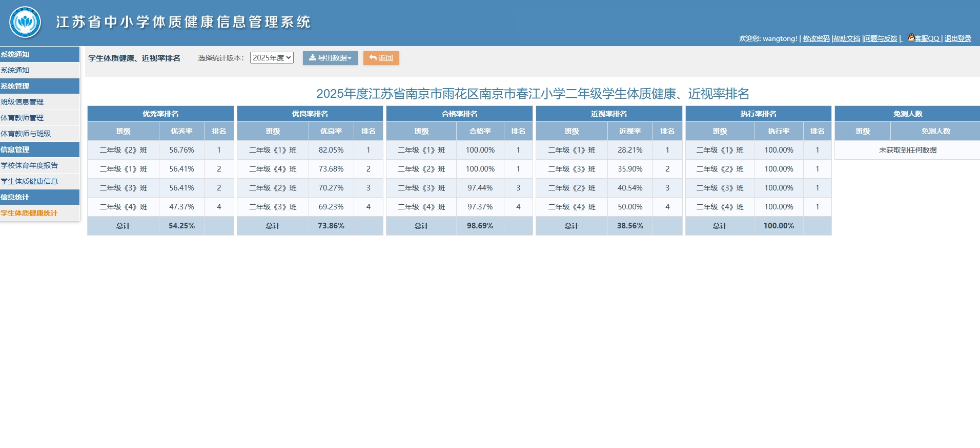Viewport: 980px width, 448px height.
Task: Go to 体育教师管理 sidebar entry
Action: pyautogui.click(x=22, y=118)
